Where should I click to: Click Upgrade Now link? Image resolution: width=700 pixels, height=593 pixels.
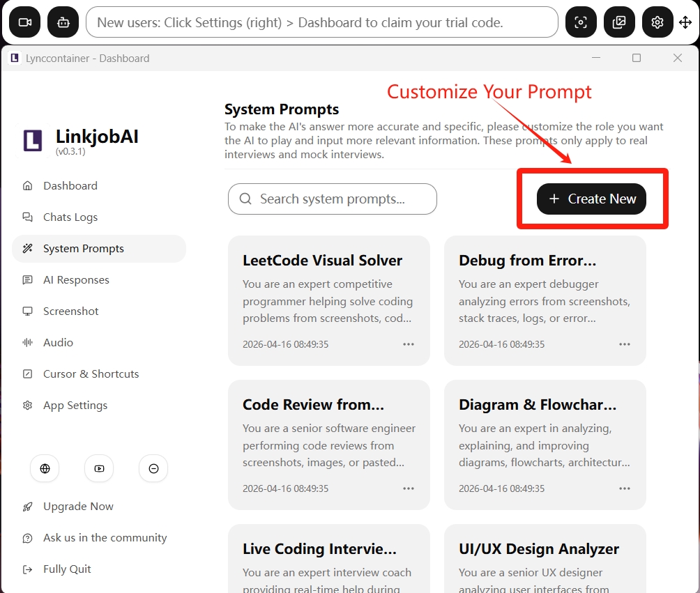pyautogui.click(x=78, y=507)
